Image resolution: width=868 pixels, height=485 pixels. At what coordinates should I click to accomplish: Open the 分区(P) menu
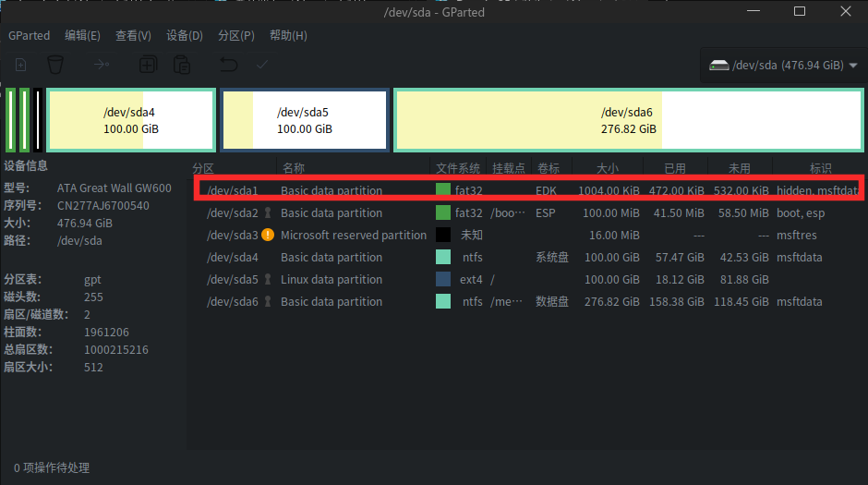235,35
